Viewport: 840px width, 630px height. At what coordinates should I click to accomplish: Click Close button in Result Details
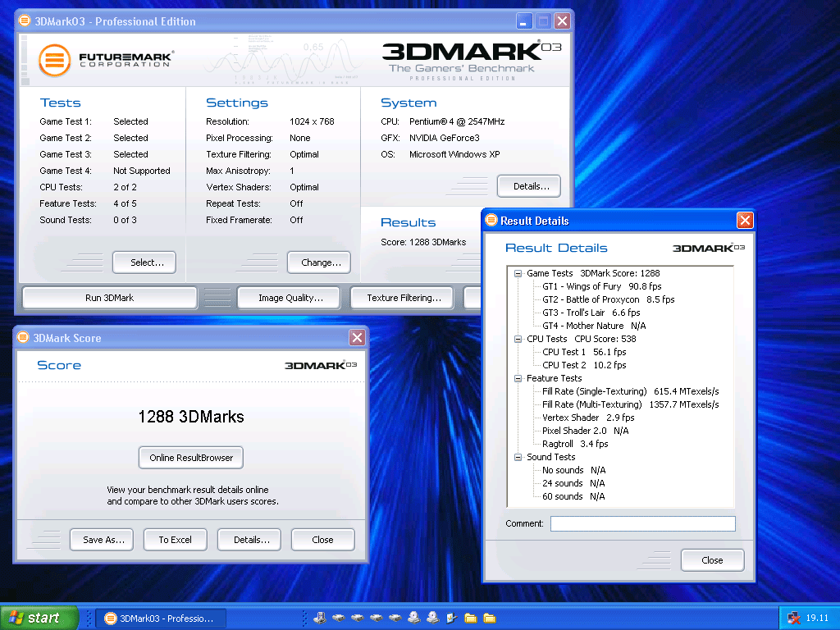click(713, 559)
